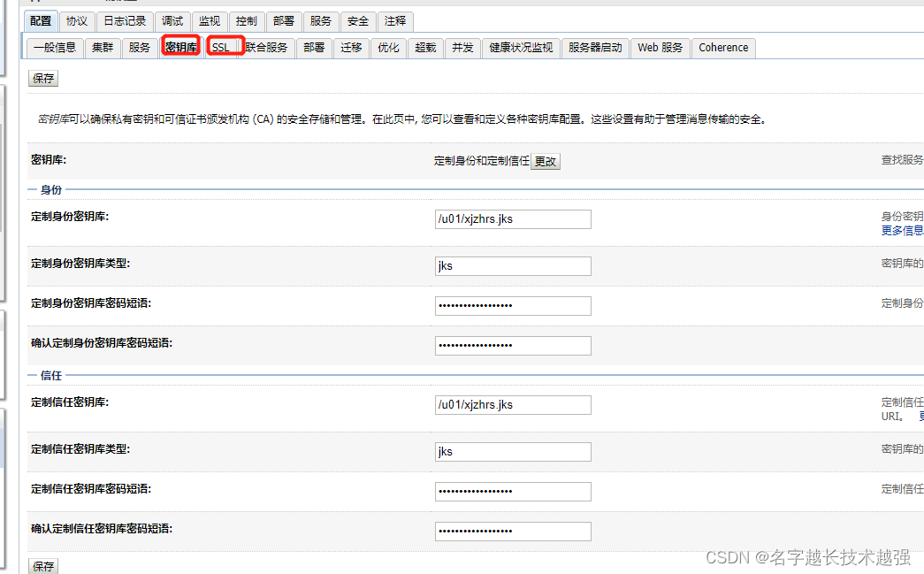This screenshot has width=924, height=574.
Task: Click the bottom 保存 button
Action: [42, 566]
